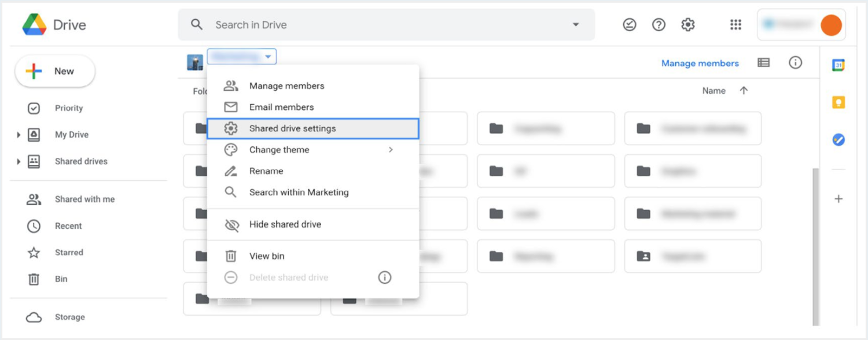Open the Change theme submenu
Screen dimensions: 868x340
coord(313,150)
